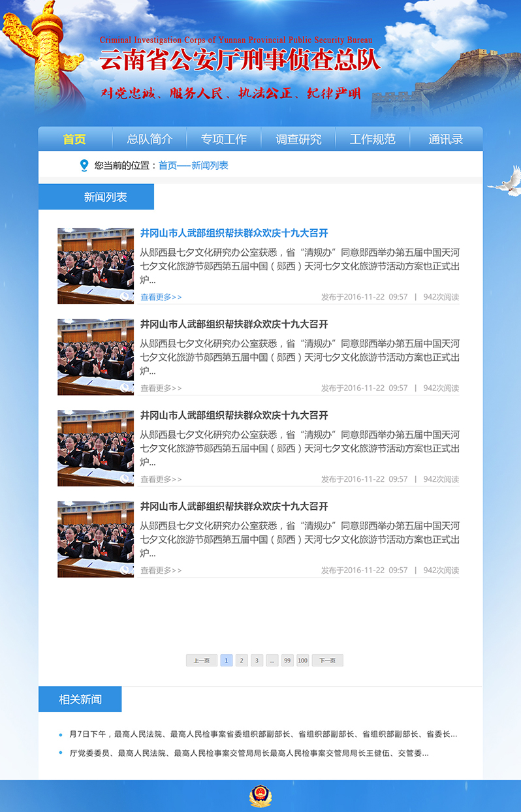Image resolution: width=521 pixels, height=812 pixels.
Task: Open the blue highlighted first news headline
Action: pyautogui.click(x=234, y=234)
